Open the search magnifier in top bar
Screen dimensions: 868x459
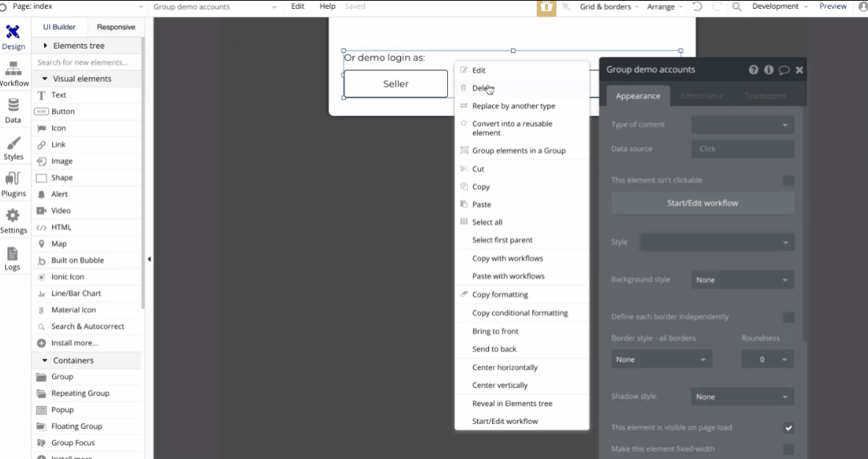737,7
